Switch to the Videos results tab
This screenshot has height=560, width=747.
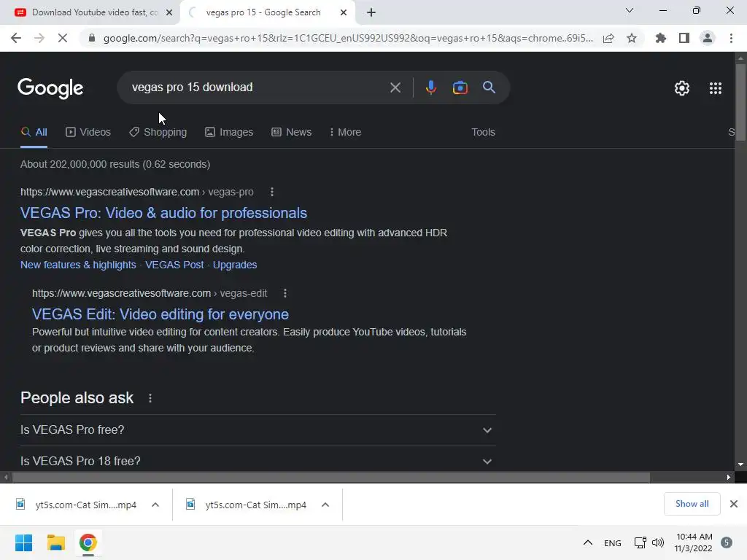tap(88, 133)
